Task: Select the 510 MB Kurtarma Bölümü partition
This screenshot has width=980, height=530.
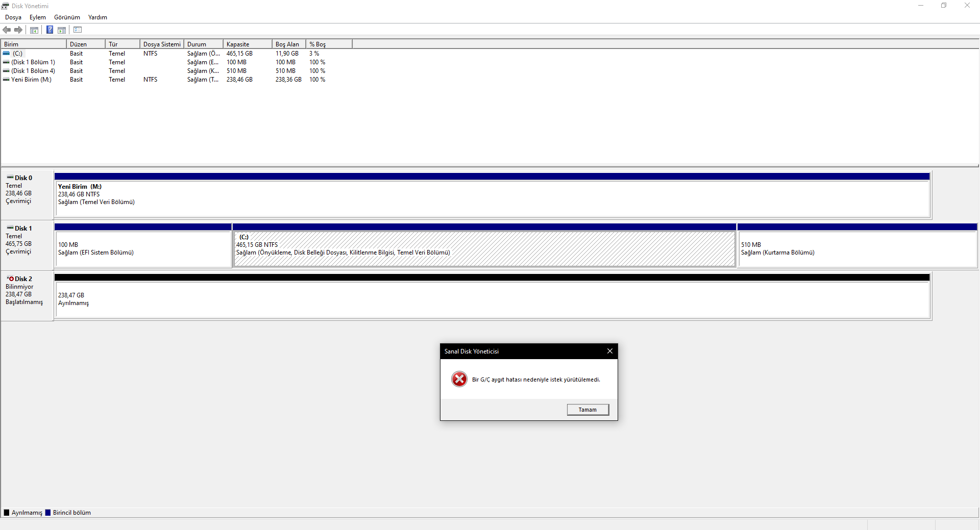Action: click(857, 246)
